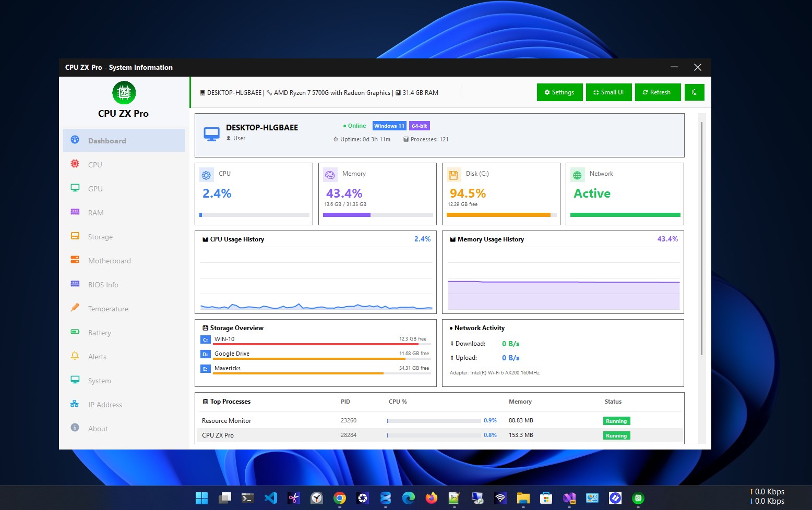Image resolution: width=812 pixels, height=510 pixels.
Task: Click the Resource Monitor process row
Action: [x=439, y=420]
